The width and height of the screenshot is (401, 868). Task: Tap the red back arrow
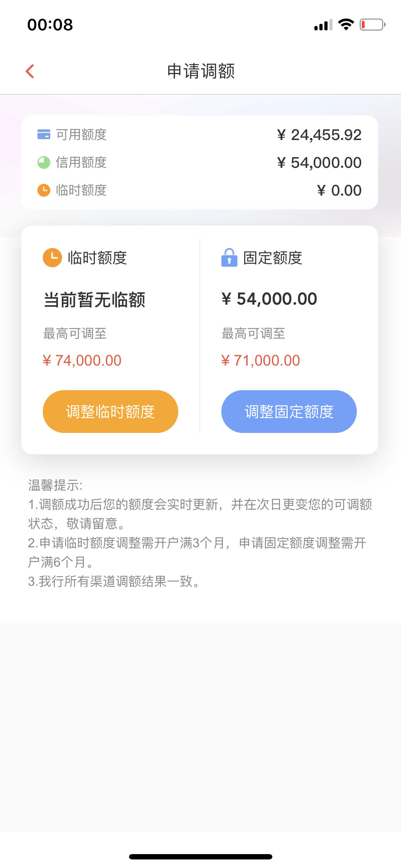pos(30,71)
